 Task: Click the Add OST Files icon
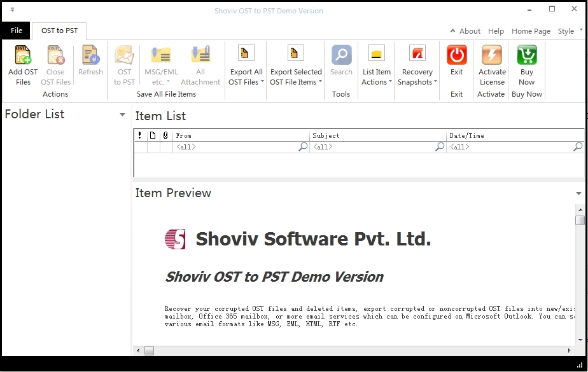pyautogui.click(x=23, y=55)
